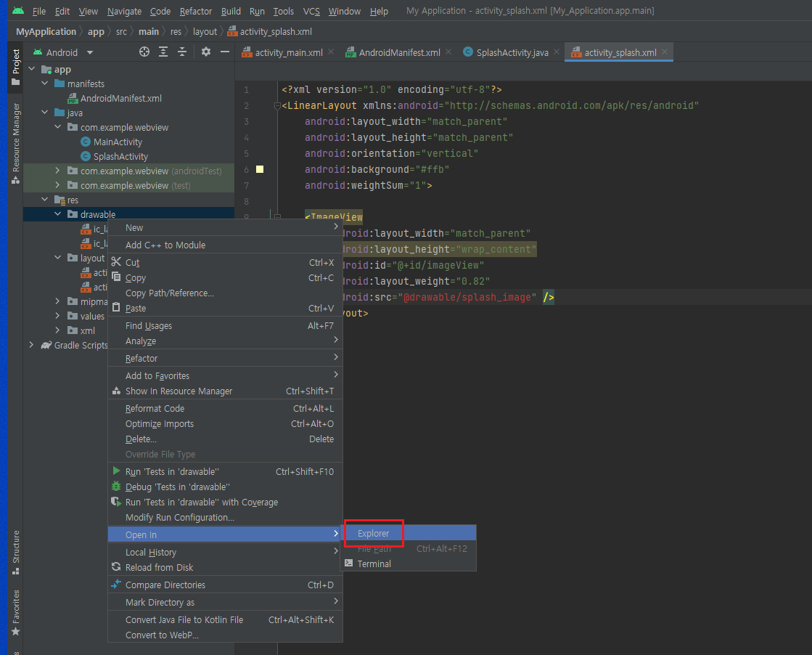Screen dimensions: 812x655
Task: Collapse the res folder
Action: tap(44, 199)
